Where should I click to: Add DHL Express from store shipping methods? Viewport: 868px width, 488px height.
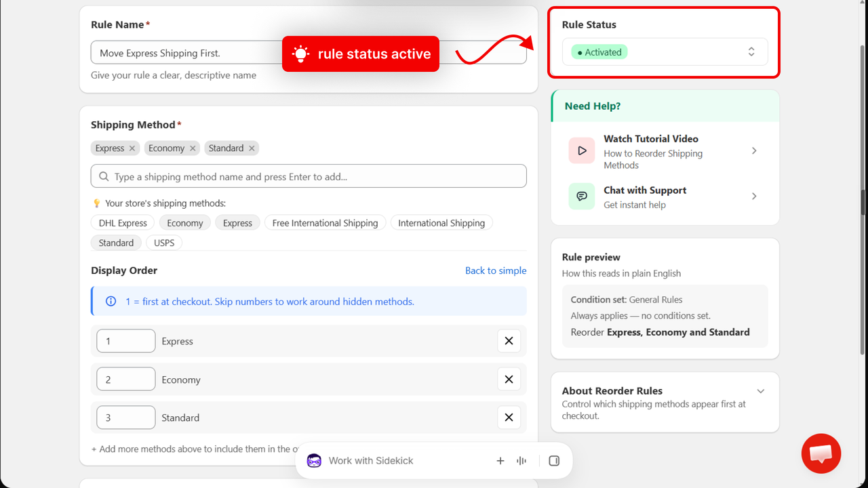[x=123, y=223]
